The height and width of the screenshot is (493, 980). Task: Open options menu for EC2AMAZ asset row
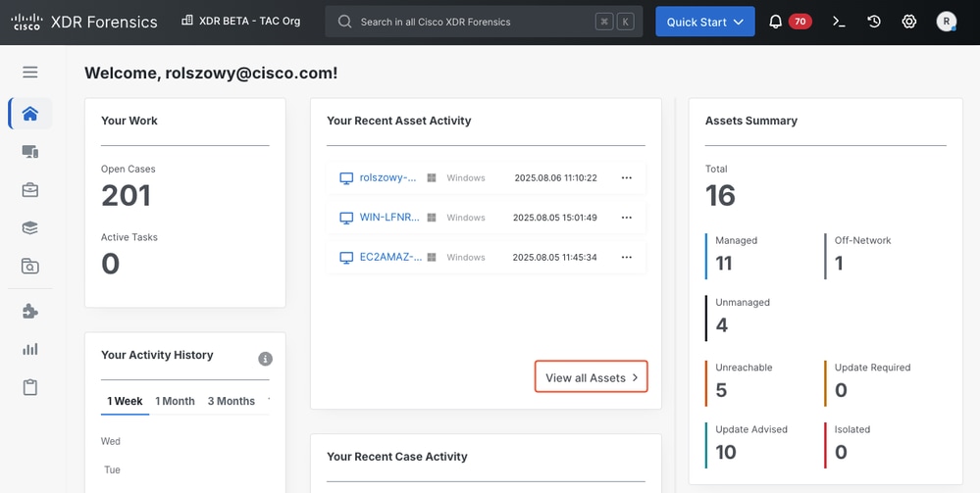627,257
